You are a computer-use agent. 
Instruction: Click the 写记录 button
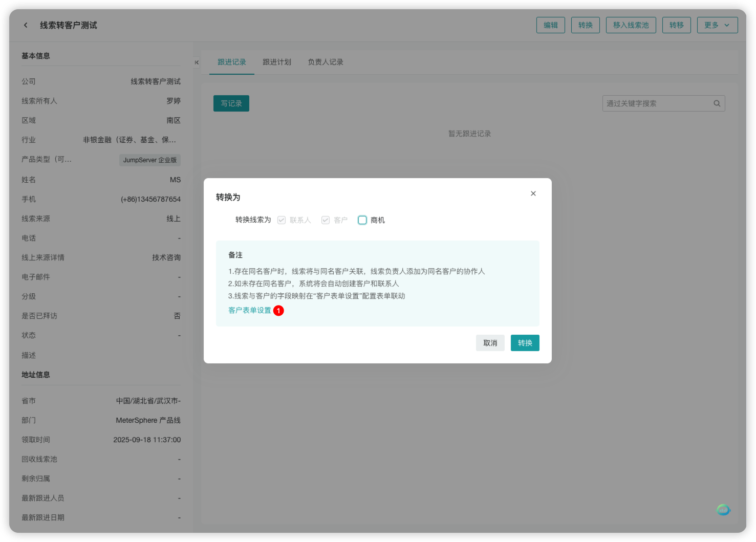point(231,103)
